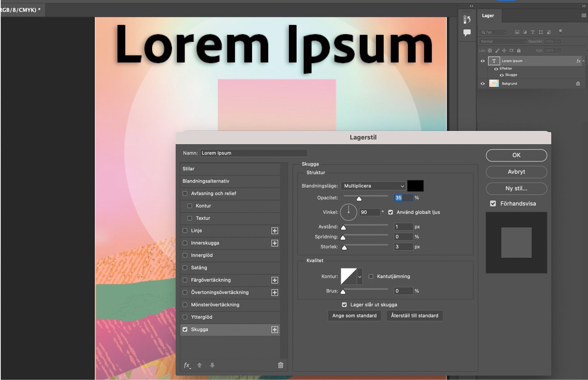Image resolution: width=588 pixels, height=380 pixels.
Task: Filter layers by type layers icon
Action: 533,32
